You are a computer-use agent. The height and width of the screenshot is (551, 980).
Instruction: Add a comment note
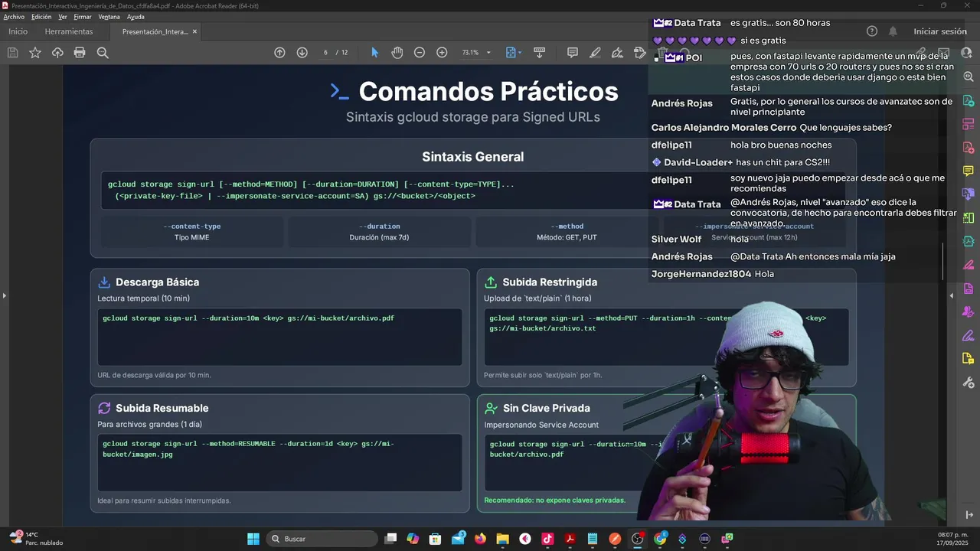pyautogui.click(x=572, y=53)
